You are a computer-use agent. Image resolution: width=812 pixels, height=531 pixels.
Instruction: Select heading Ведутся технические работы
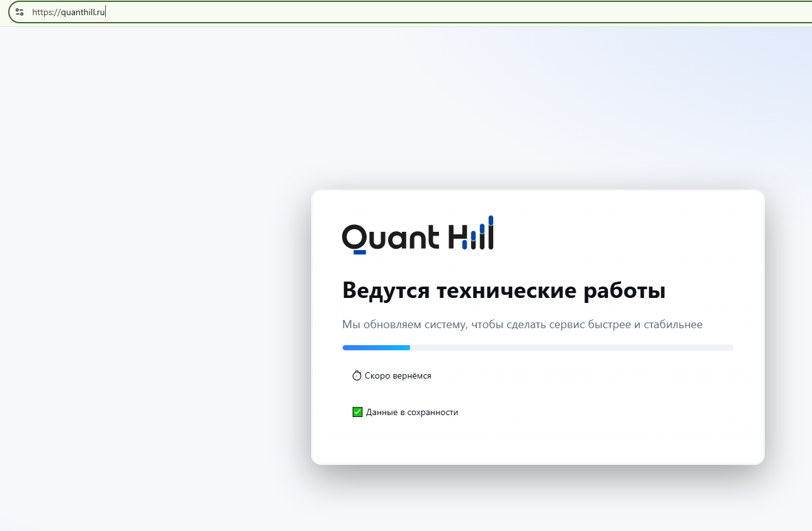point(504,291)
